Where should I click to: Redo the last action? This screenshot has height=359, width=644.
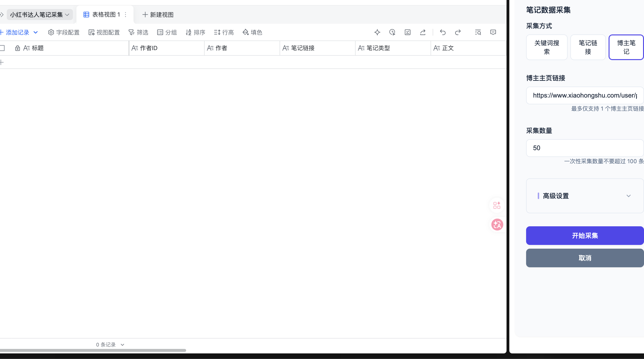458,32
